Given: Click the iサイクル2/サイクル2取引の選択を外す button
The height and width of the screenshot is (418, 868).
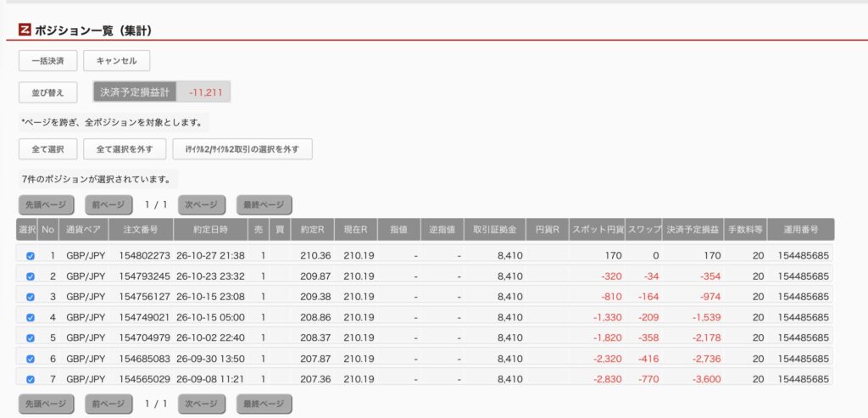Looking at the screenshot, I should 242,149.
